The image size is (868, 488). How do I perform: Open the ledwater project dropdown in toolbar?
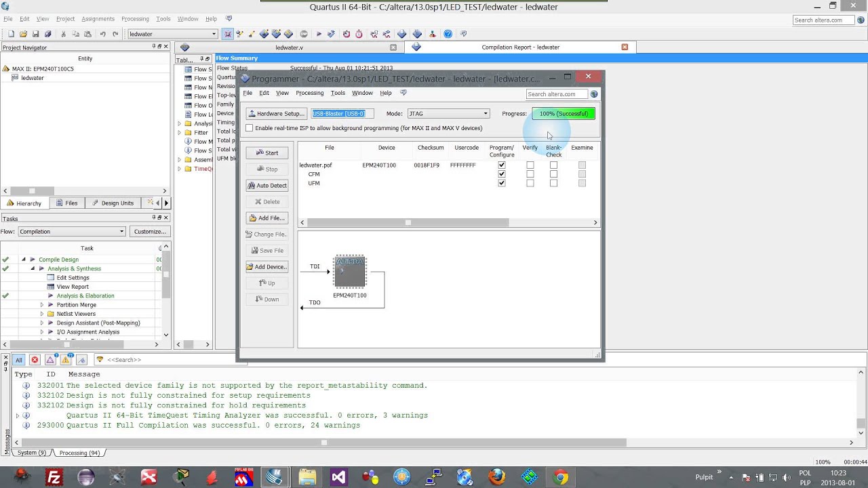click(x=173, y=34)
